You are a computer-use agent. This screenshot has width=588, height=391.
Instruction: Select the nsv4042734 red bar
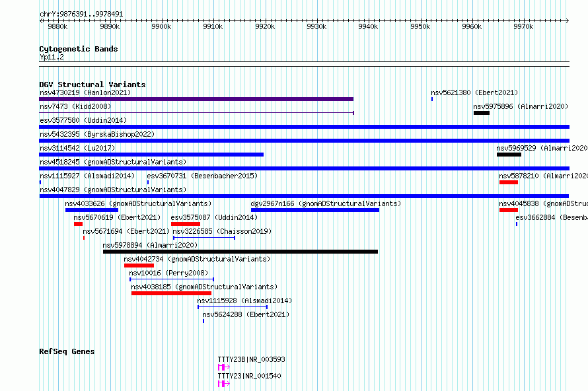point(139,266)
